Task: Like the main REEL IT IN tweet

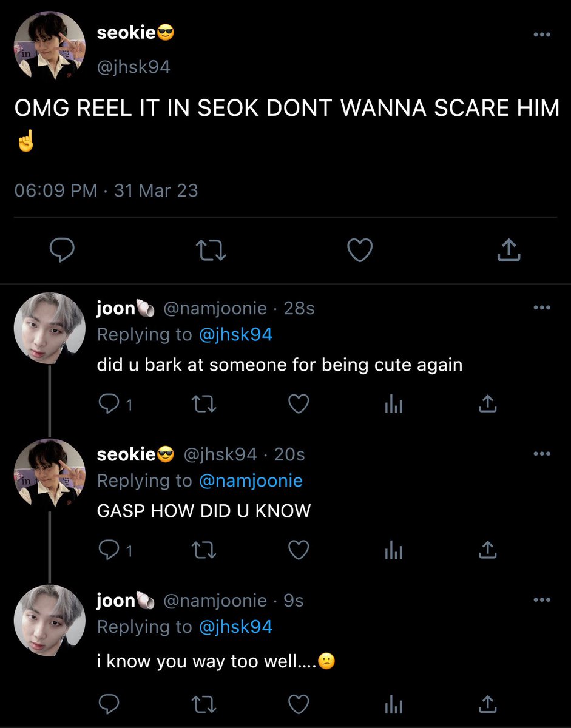Action: point(360,250)
